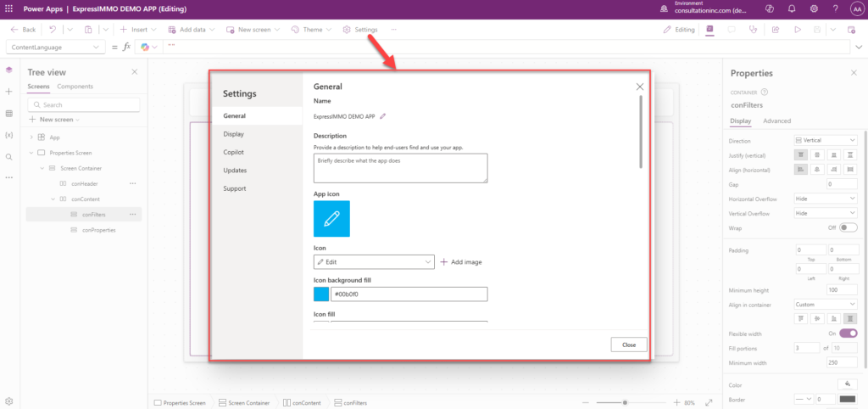This screenshot has width=868, height=409.
Task: Open sidebar ellipsis more options
Action: (8, 178)
